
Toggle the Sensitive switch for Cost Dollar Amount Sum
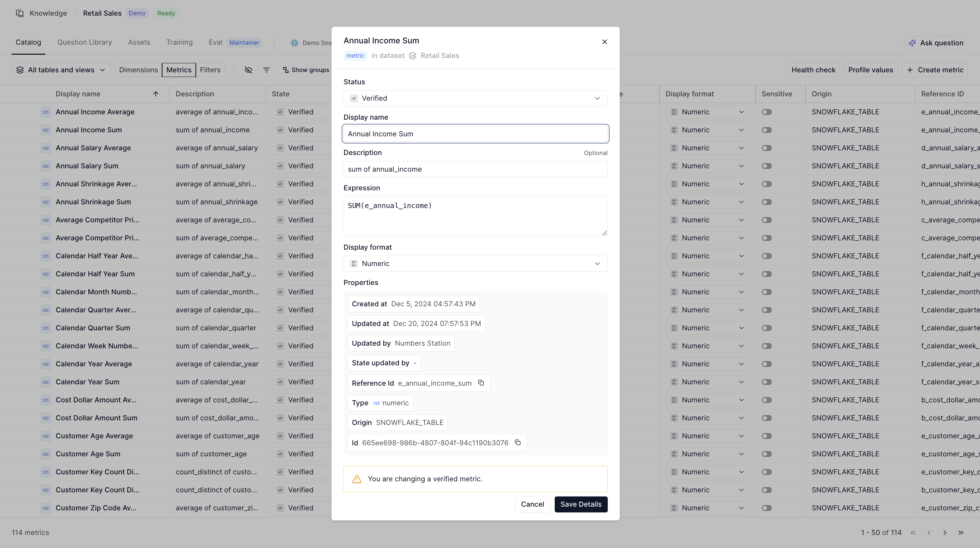click(x=767, y=418)
